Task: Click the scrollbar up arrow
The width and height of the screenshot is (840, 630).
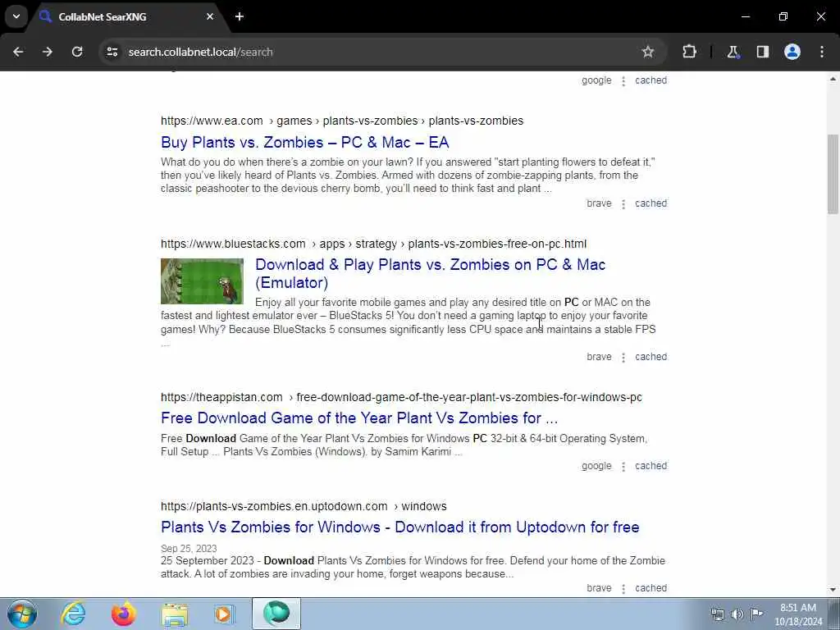Action: [x=833, y=79]
